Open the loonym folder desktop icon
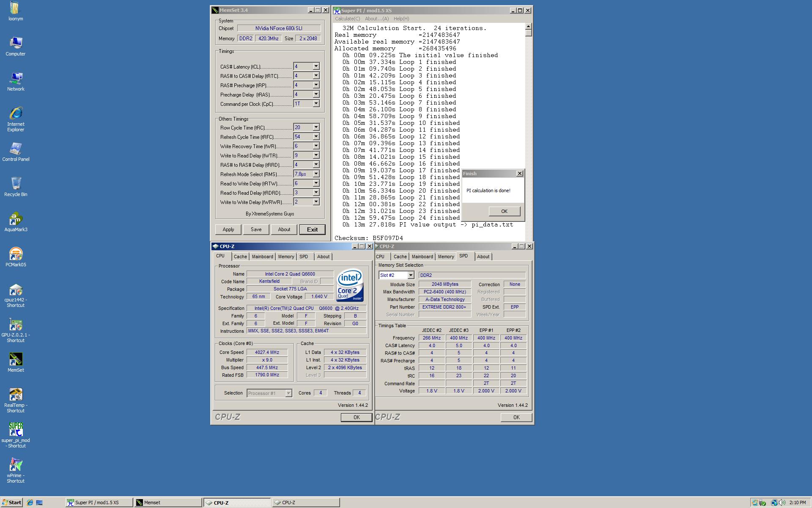 click(15, 11)
